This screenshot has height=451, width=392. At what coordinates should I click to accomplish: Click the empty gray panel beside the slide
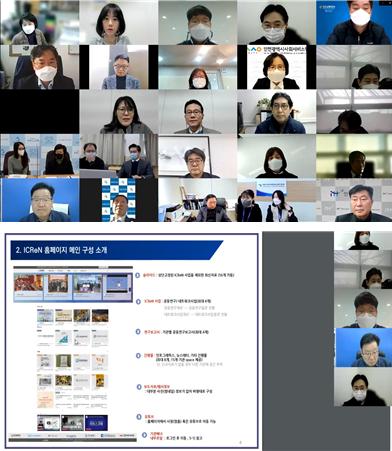tap(298, 341)
